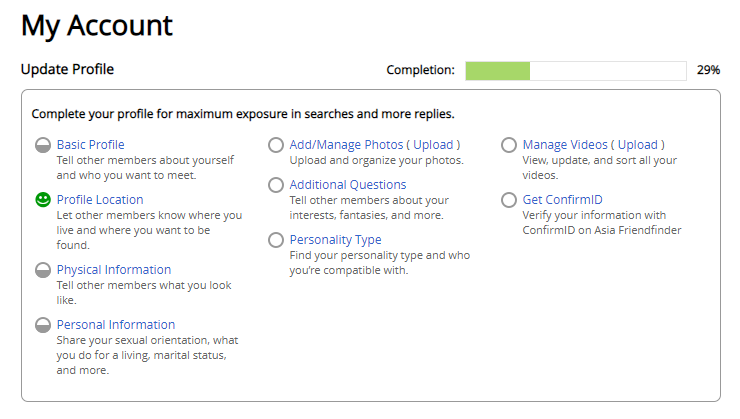Click the Upload link next to videos
The width and height of the screenshot is (740, 419).
coord(638,145)
